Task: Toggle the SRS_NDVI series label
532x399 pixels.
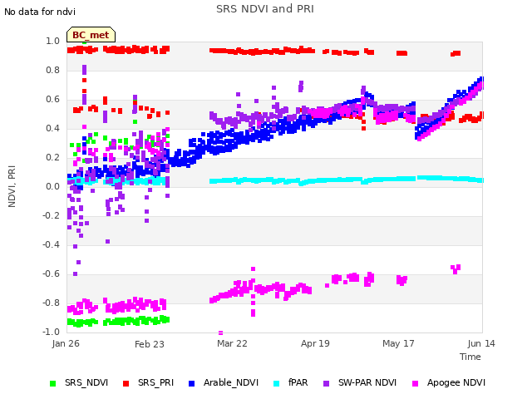Action: coord(86,382)
